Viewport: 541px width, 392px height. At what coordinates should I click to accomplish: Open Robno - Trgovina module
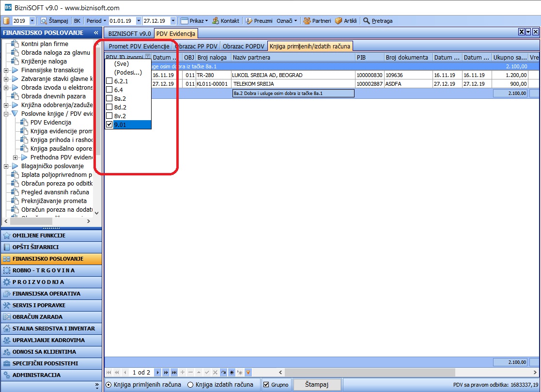tap(51, 270)
